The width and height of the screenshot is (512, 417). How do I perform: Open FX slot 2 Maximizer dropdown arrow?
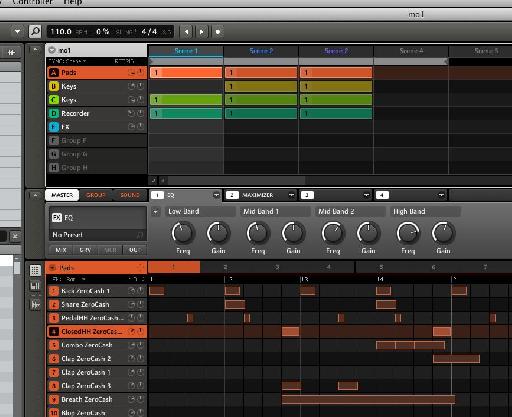[x=291, y=195]
